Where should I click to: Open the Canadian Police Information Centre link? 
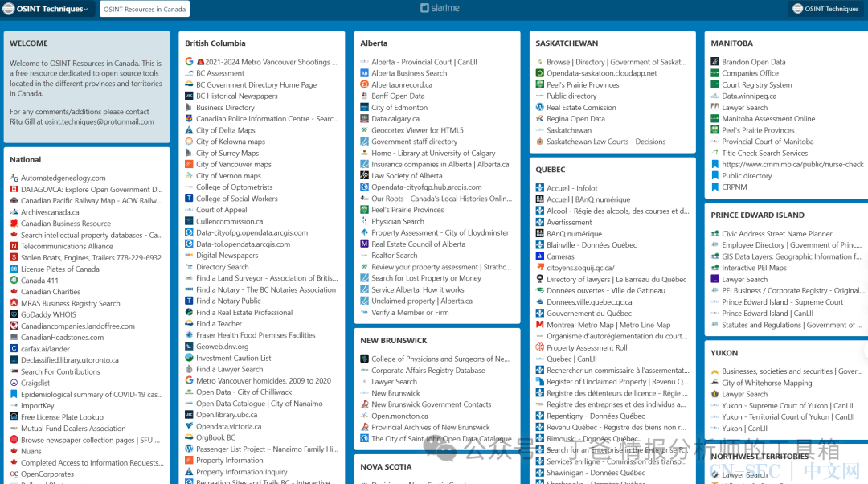[x=267, y=118]
